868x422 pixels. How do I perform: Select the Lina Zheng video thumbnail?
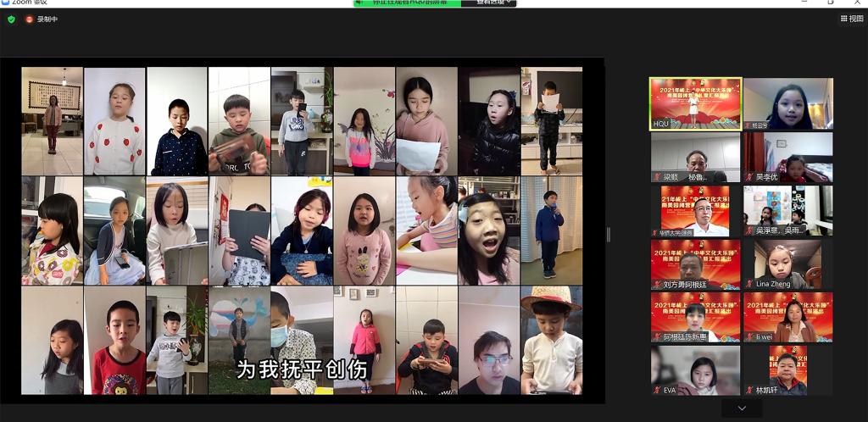coord(787,264)
